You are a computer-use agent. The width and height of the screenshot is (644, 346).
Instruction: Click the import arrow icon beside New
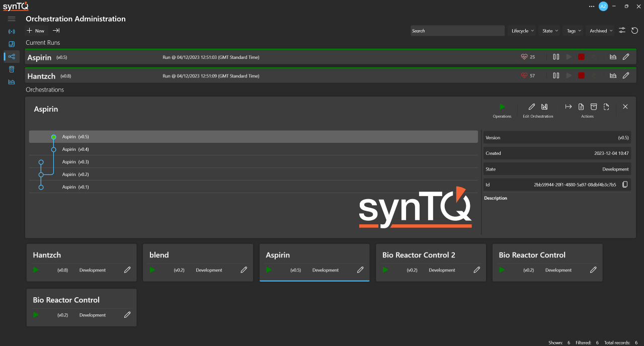click(56, 31)
